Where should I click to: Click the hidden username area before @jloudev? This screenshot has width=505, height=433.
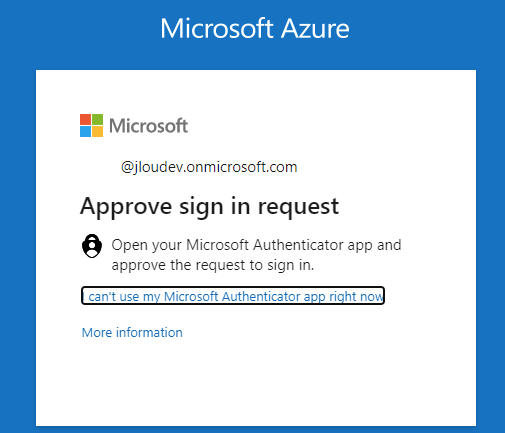click(100, 167)
